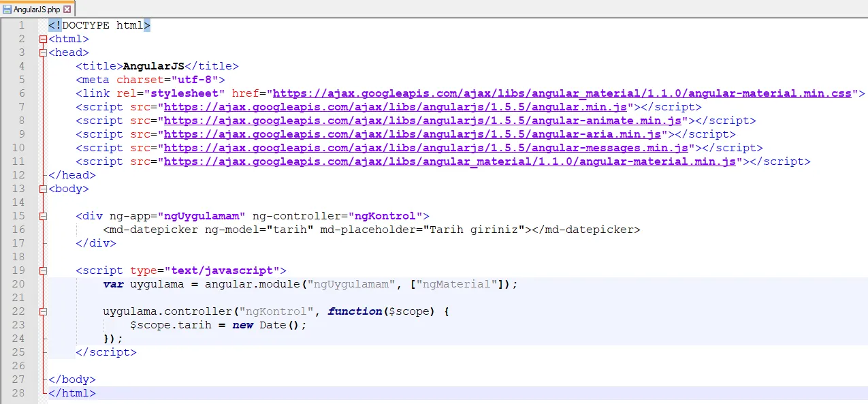Place cursor in the <!DOCTYPE html> declaration
The width and height of the screenshot is (868, 404).
(99, 25)
